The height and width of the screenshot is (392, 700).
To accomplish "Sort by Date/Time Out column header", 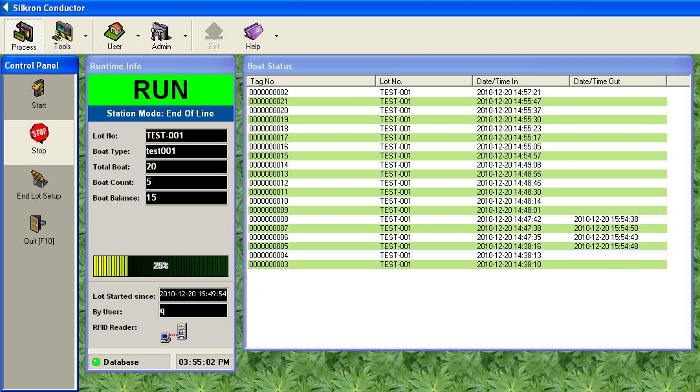I will tap(618, 81).
